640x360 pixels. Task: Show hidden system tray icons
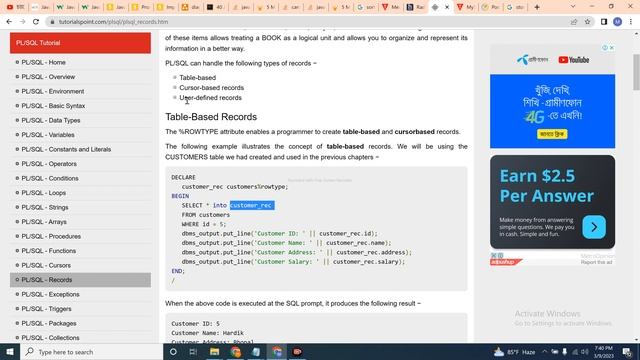point(544,351)
